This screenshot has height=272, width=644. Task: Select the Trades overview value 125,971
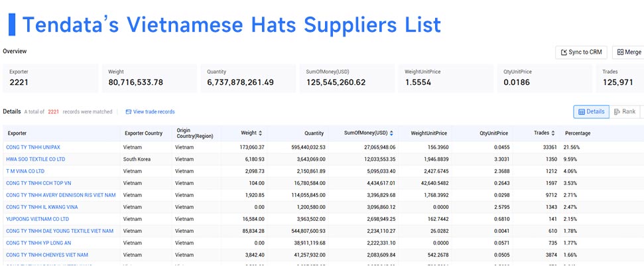pos(617,82)
